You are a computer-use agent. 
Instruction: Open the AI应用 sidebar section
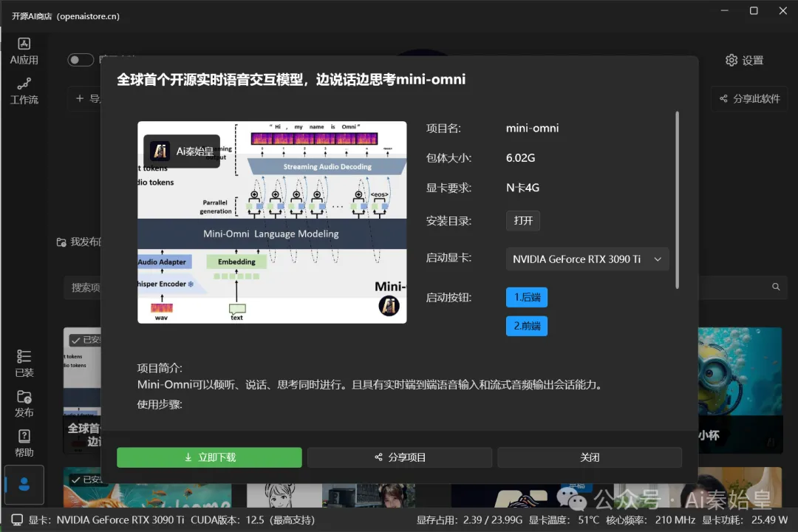point(24,52)
